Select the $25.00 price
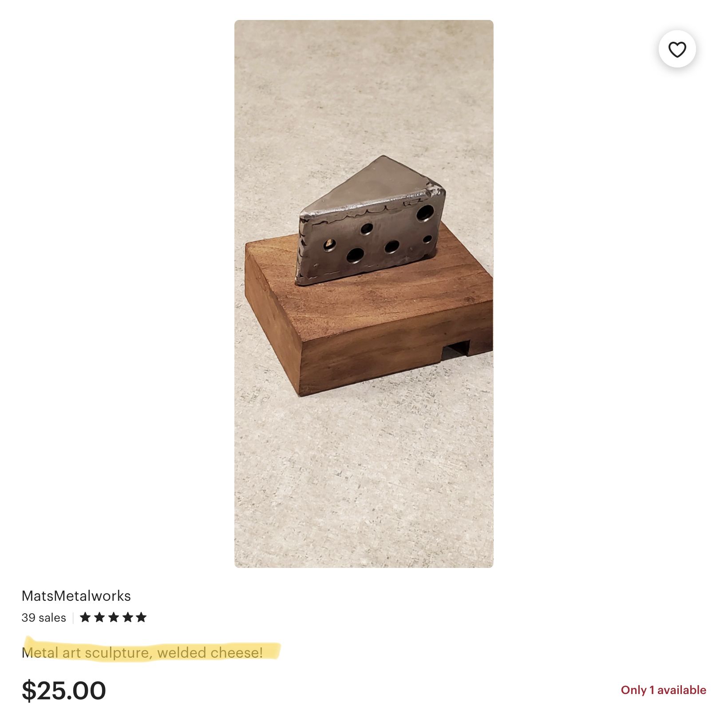Image resolution: width=728 pixels, height=710 pixels. (64, 690)
